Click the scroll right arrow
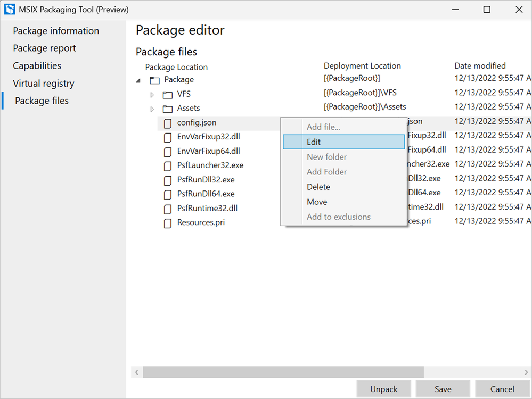The width and height of the screenshot is (532, 399). point(526,372)
